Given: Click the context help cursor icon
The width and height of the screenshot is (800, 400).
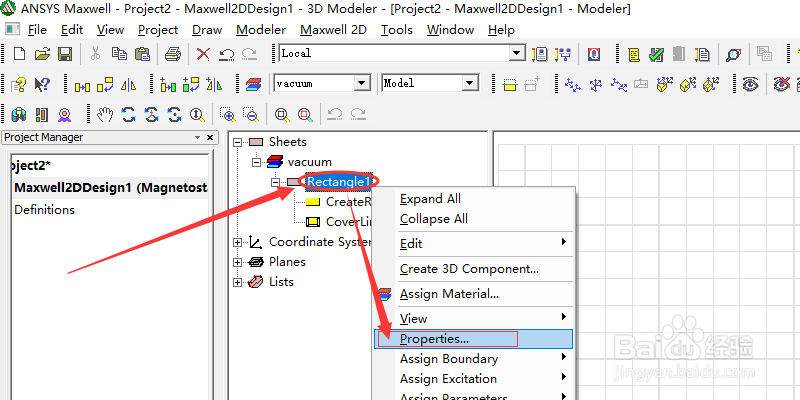Looking at the screenshot, I should point(42,84).
